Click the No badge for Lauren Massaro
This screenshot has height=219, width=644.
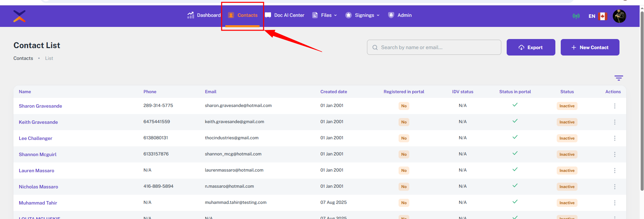coord(404,171)
